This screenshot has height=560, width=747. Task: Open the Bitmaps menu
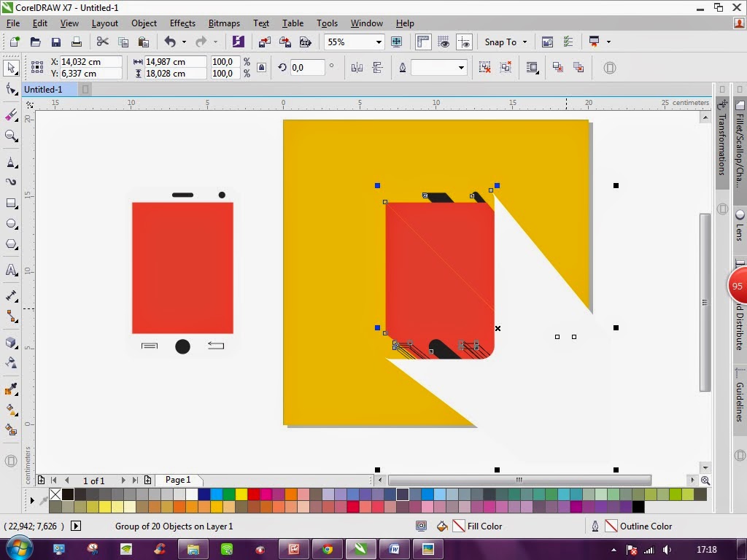224,23
